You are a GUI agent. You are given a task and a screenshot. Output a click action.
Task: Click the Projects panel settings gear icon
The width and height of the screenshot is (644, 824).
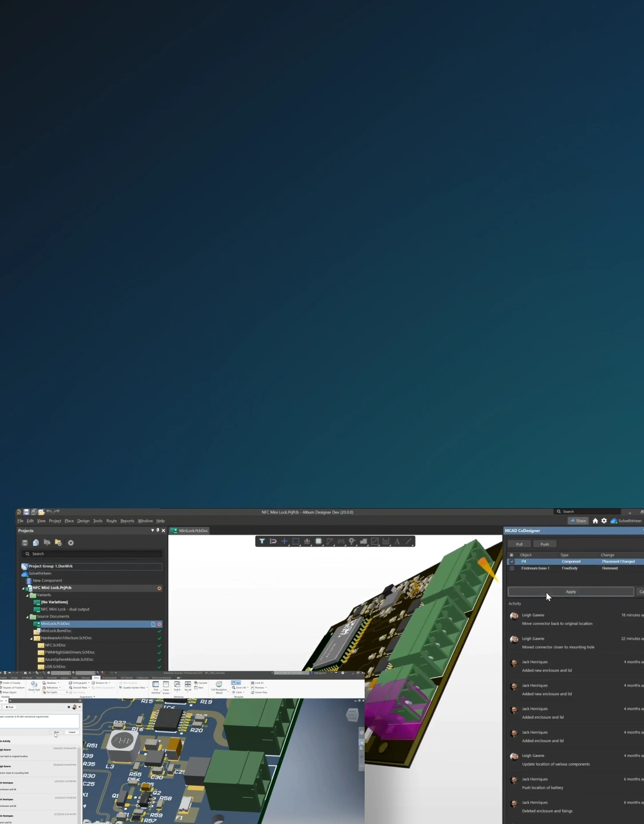[70, 543]
